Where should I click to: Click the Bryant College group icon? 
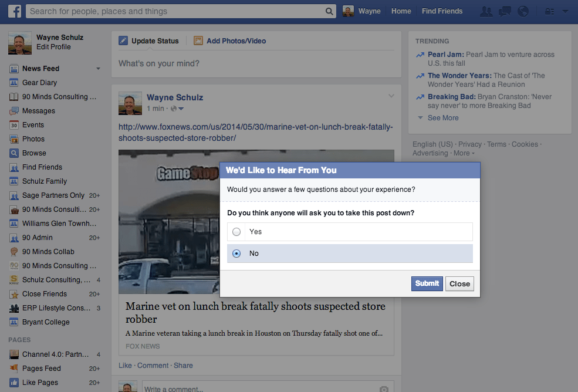click(x=13, y=322)
